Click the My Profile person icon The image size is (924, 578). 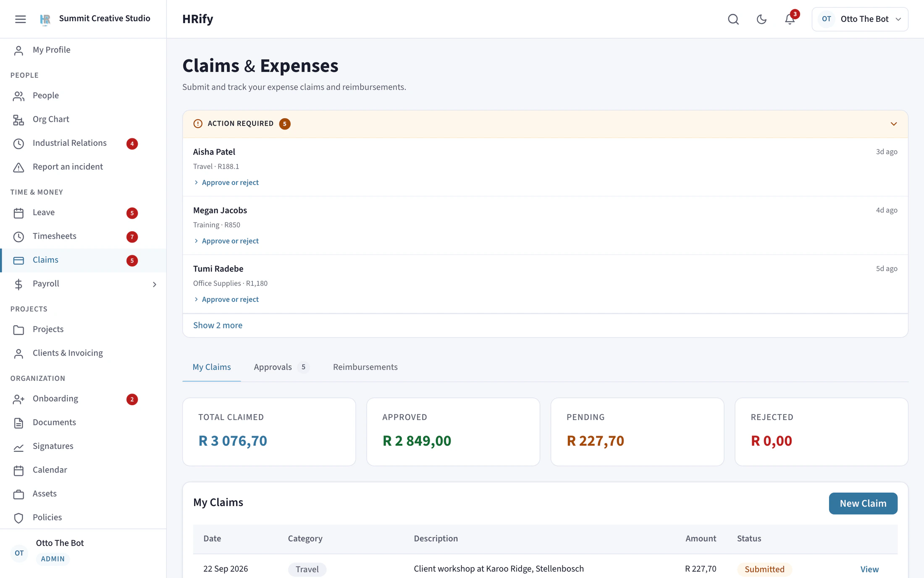pos(18,50)
